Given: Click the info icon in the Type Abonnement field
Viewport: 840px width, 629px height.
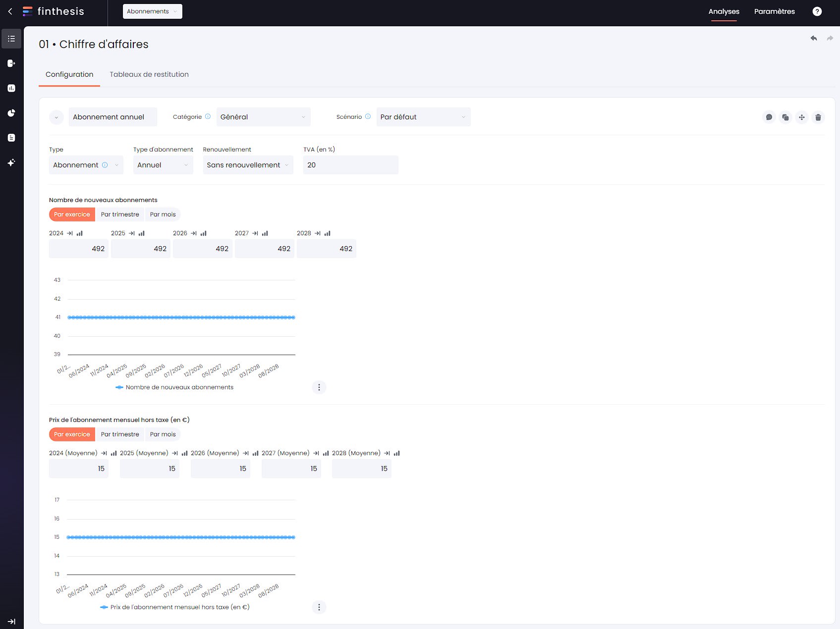Looking at the screenshot, I should pyautogui.click(x=105, y=165).
